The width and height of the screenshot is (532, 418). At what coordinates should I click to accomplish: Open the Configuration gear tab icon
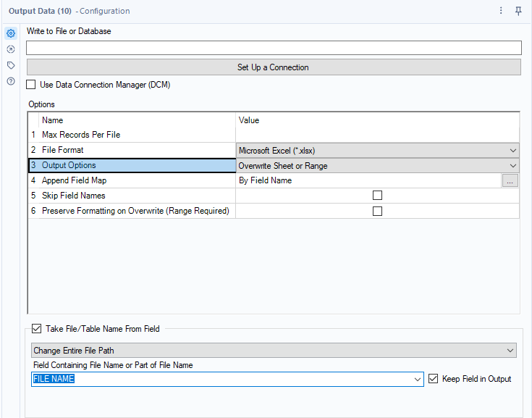tap(11, 33)
